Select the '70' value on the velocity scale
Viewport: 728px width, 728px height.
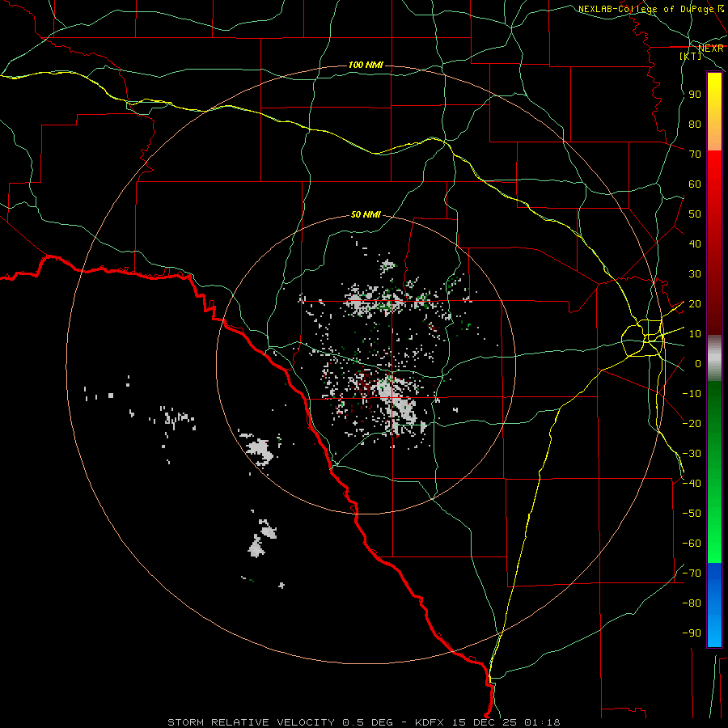(695, 154)
